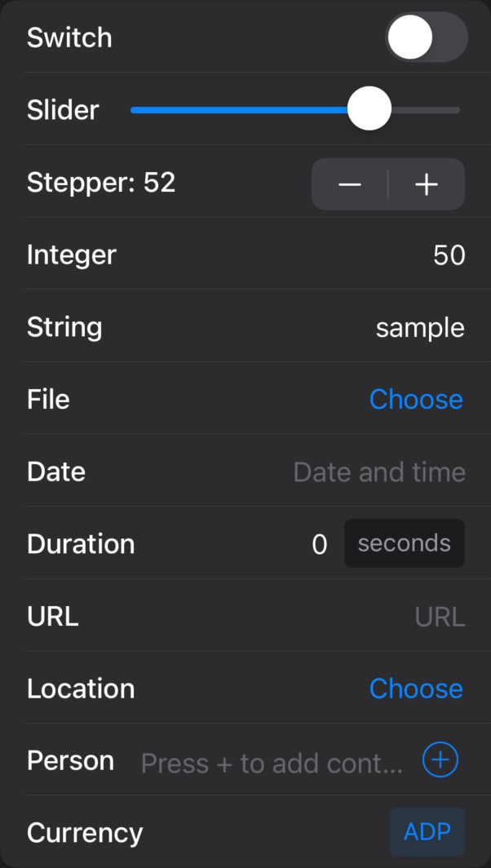The width and height of the screenshot is (491, 868).
Task: Tap the Currency row label
Action: 85,833
